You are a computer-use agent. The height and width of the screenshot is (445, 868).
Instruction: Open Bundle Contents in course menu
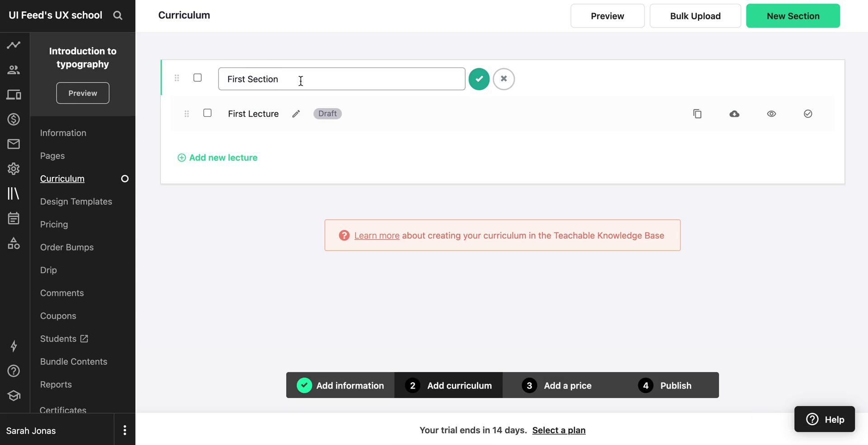click(74, 362)
